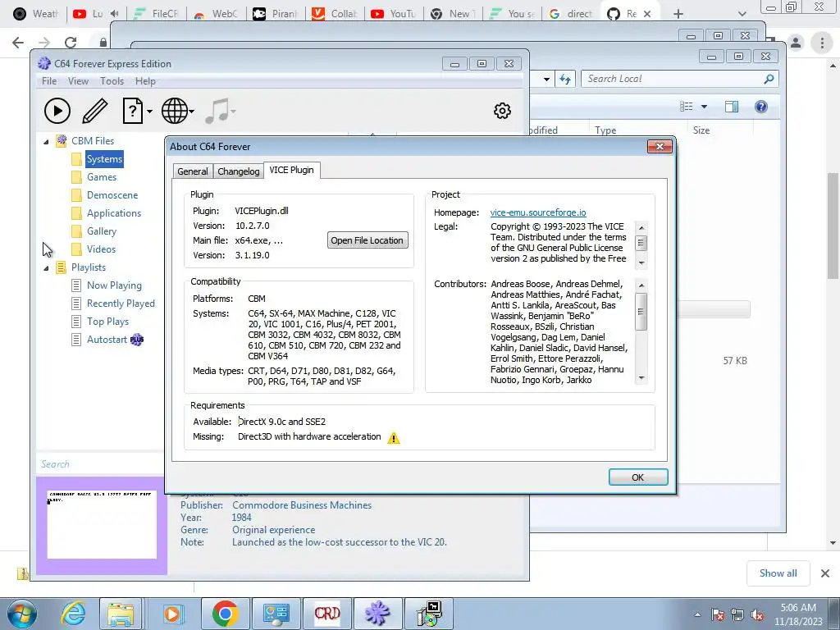Collapse the Playlists tree node

46,268
